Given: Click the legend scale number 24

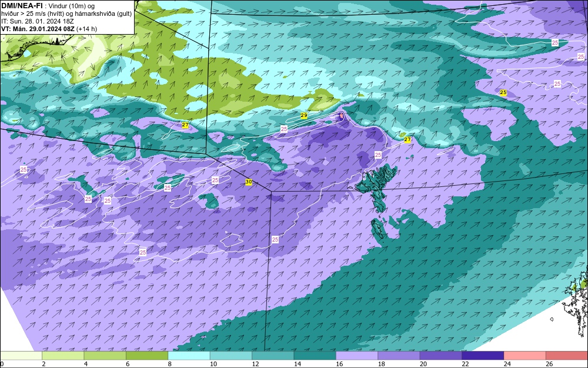Looking at the screenshot, I should [507, 364].
